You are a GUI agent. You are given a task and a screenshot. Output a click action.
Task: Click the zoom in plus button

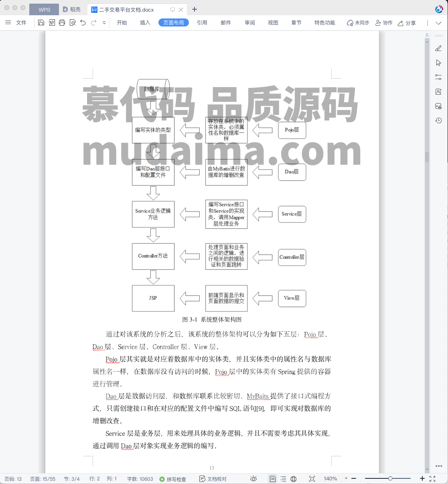tap(422, 478)
